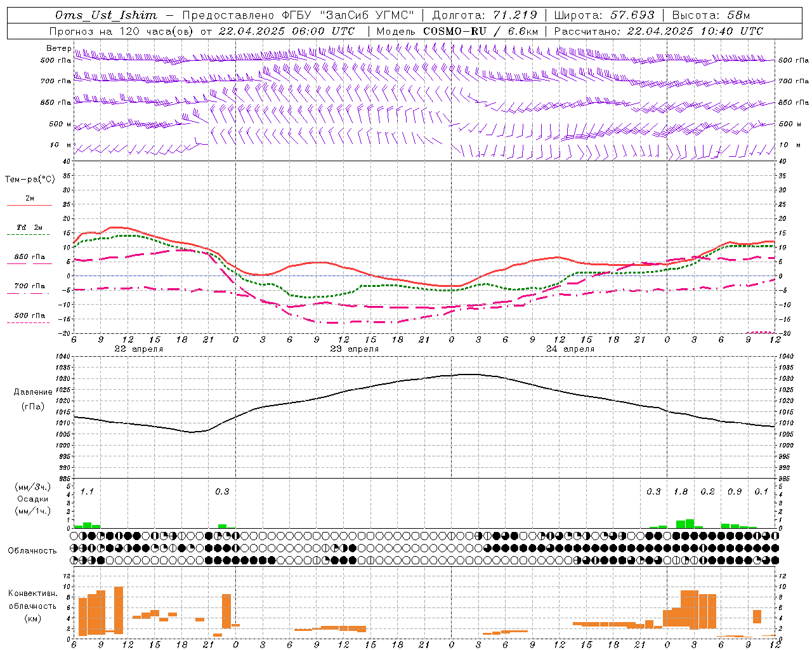812x650 pixels.
Task: Click the "Конвективн." panel label
Action: click(32, 594)
